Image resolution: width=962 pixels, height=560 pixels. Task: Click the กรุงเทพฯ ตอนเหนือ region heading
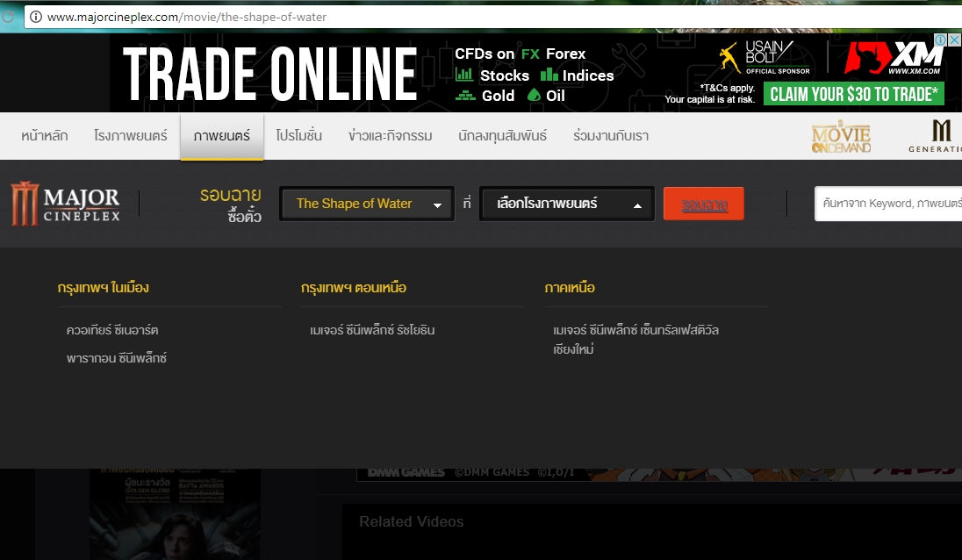tap(354, 288)
